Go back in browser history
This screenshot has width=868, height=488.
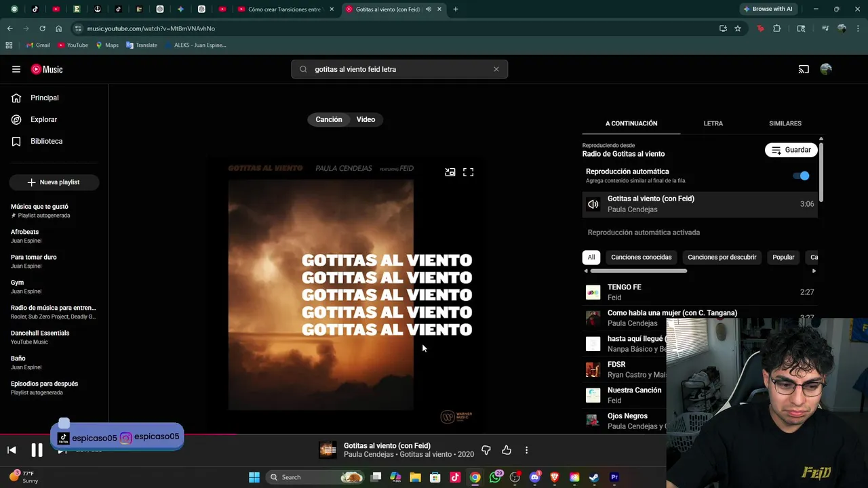pyautogui.click(x=9, y=28)
